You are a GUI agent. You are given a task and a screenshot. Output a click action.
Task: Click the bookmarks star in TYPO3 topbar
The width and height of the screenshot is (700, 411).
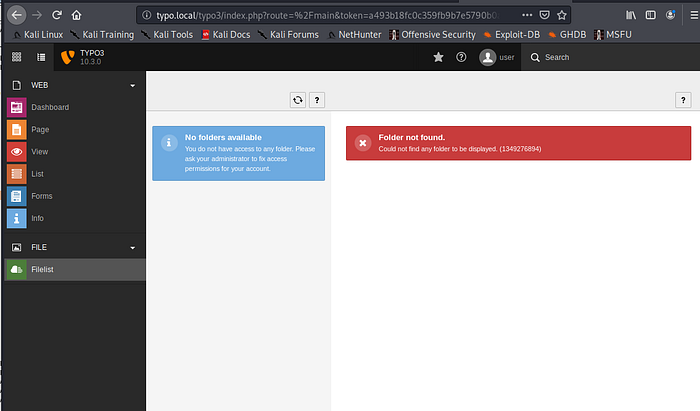(438, 57)
